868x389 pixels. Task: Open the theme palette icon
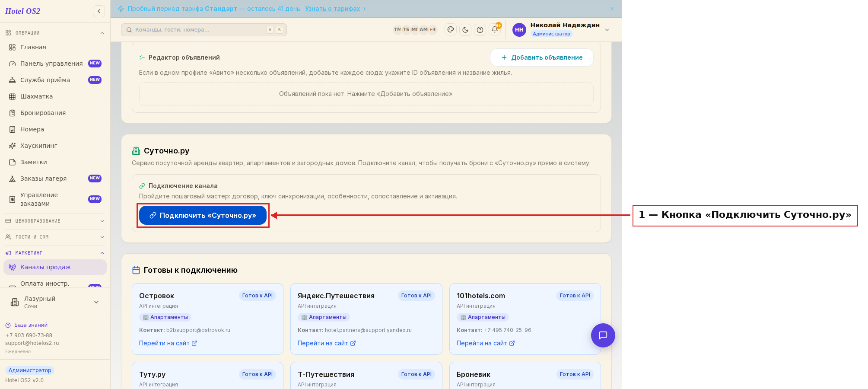(451, 30)
